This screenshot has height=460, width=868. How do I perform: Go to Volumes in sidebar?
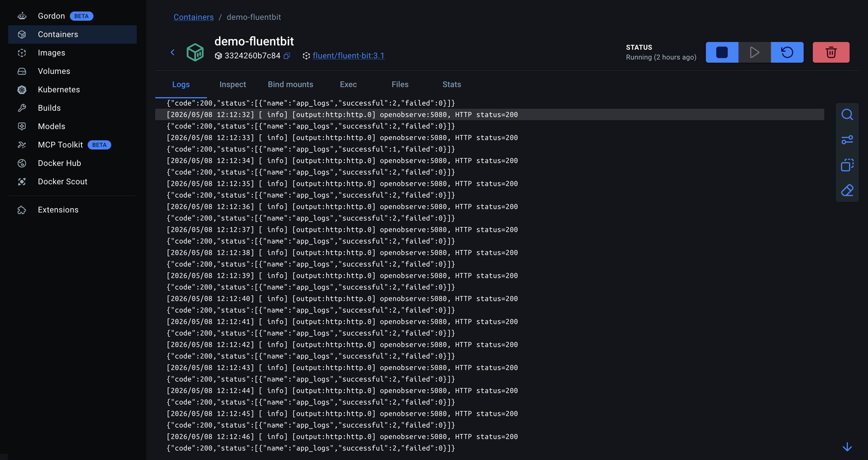72,71
